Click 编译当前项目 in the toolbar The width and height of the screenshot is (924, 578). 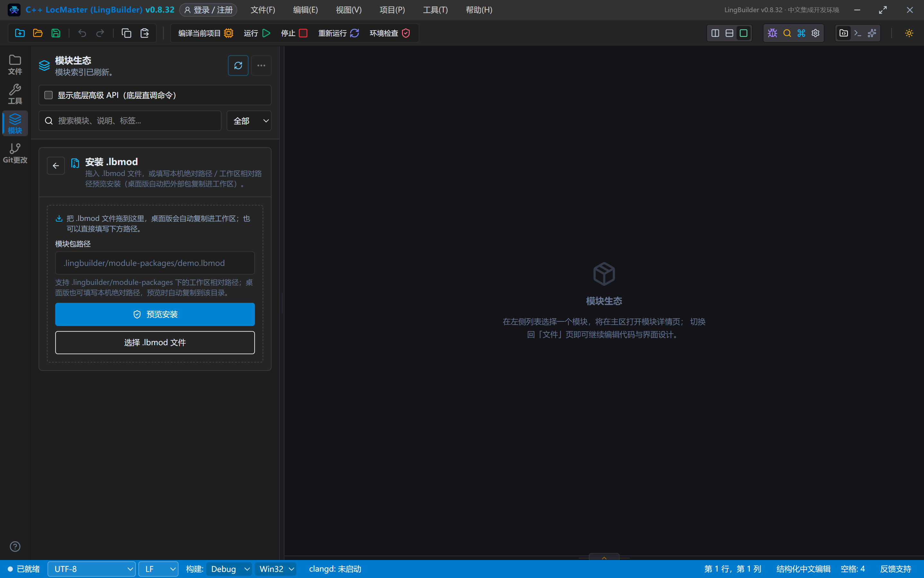[x=205, y=33]
